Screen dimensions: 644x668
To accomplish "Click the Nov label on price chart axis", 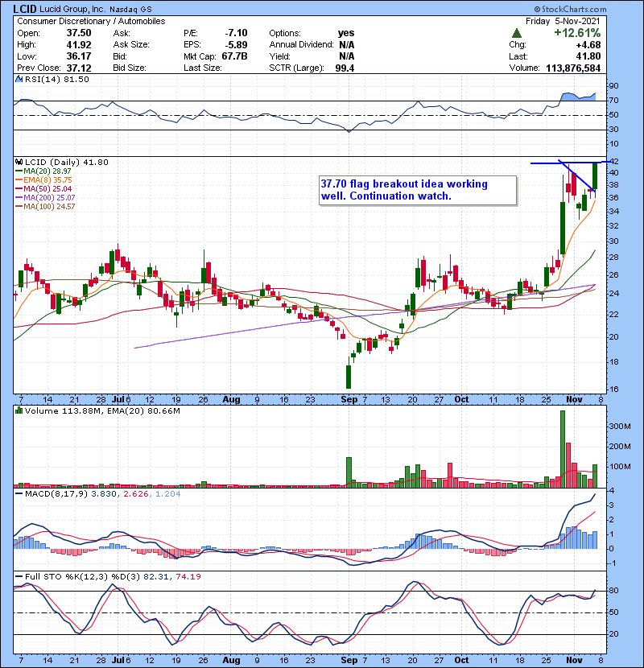I will (x=574, y=400).
